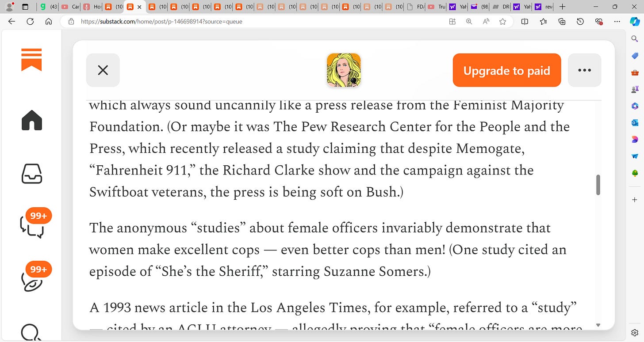Open the browser profile avatar
644x342 pixels.
(x=9, y=7)
